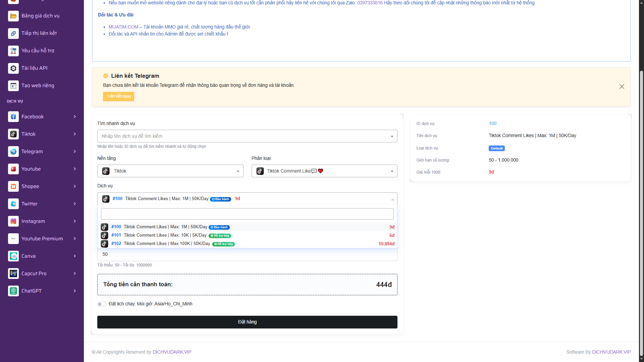Toggle the Đặt lịch chạy switch
644x362 pixels.
click(102, 304)
